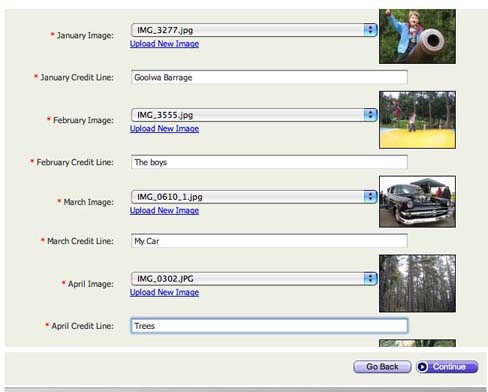Click the January Credit Line field
The width and height of the screenshot is (488, 392).
[x=269, y=77]
